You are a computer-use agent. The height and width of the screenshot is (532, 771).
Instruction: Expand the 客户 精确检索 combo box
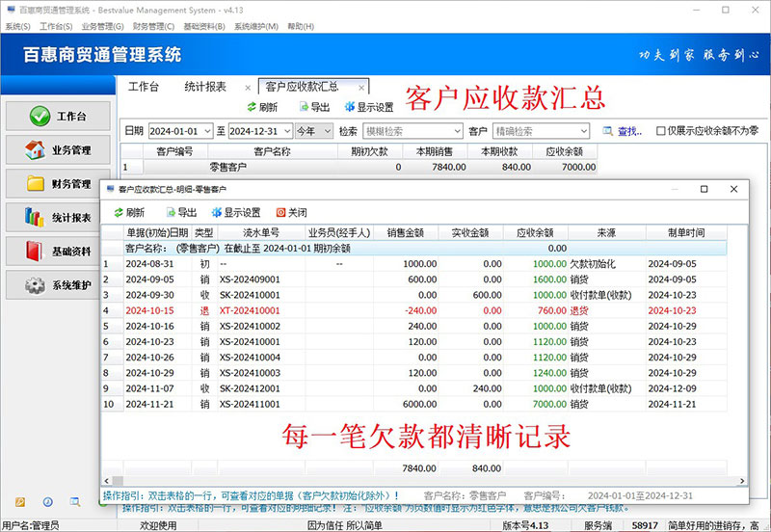(x=584, y=131)
